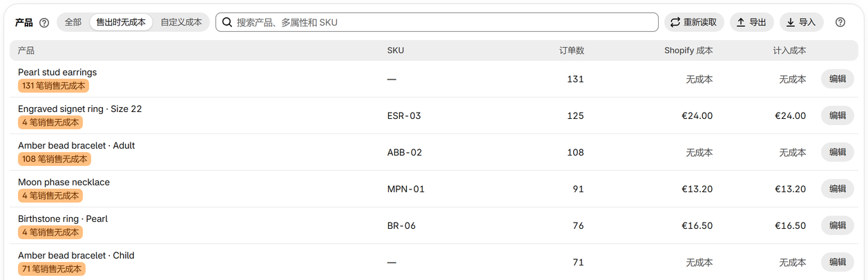Viewport: 868px width, 280px height.
Task: Click the 导入 import button
Action: (x=802, y=22)
